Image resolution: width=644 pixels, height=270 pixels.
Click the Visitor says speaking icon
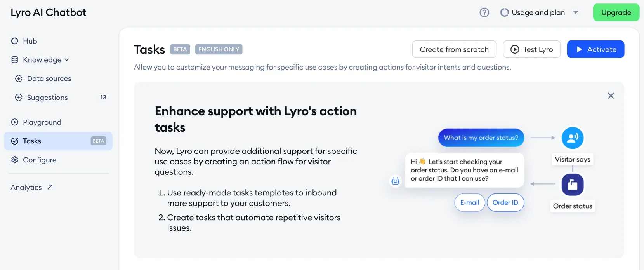573,138
